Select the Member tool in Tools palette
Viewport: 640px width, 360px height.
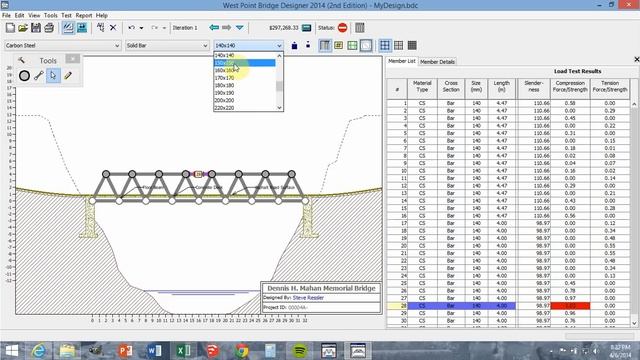(x=39, y=76)
